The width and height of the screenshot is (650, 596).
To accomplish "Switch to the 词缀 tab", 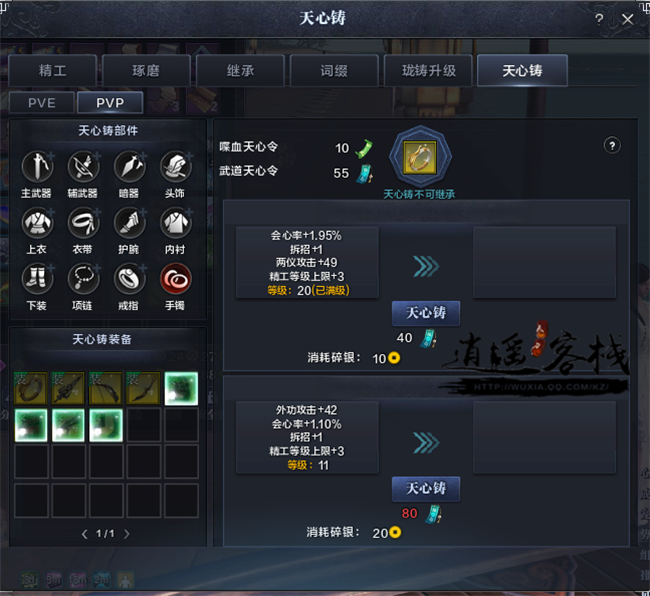I will 335,70.
